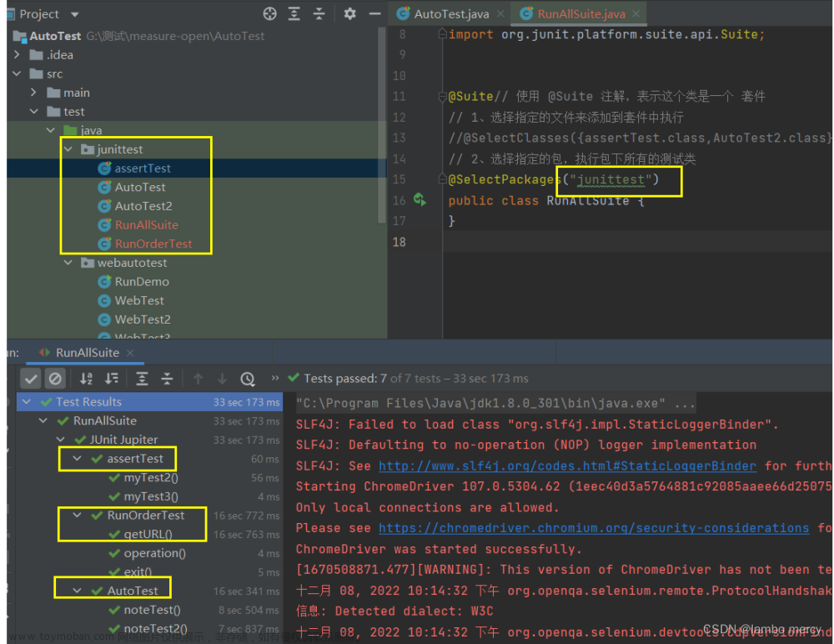Toggle Show Ignored tests button

55,379
